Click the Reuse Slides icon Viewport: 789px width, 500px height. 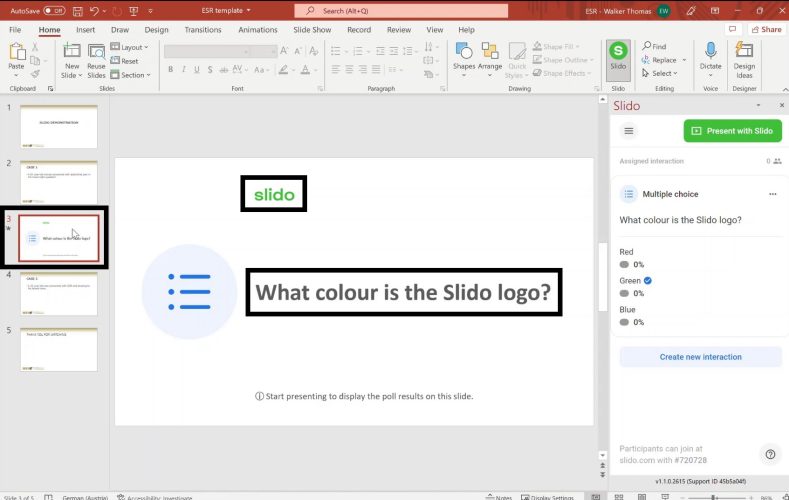[96, 56]
